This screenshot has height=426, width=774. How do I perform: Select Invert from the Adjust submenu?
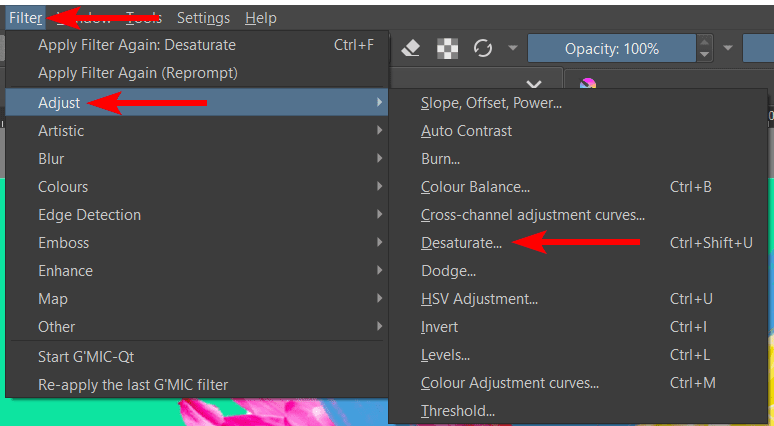(439, 327)
